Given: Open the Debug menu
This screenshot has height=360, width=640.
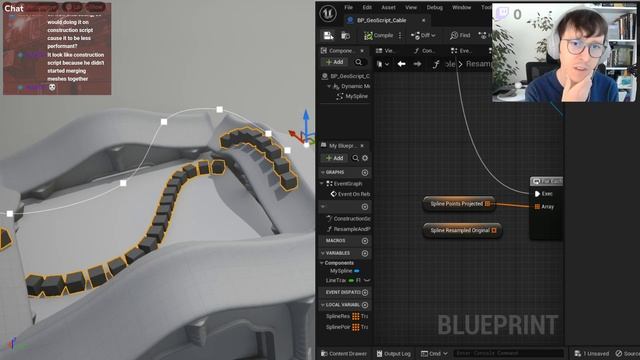Looking at the screenshot, I should tap(434, 7).
